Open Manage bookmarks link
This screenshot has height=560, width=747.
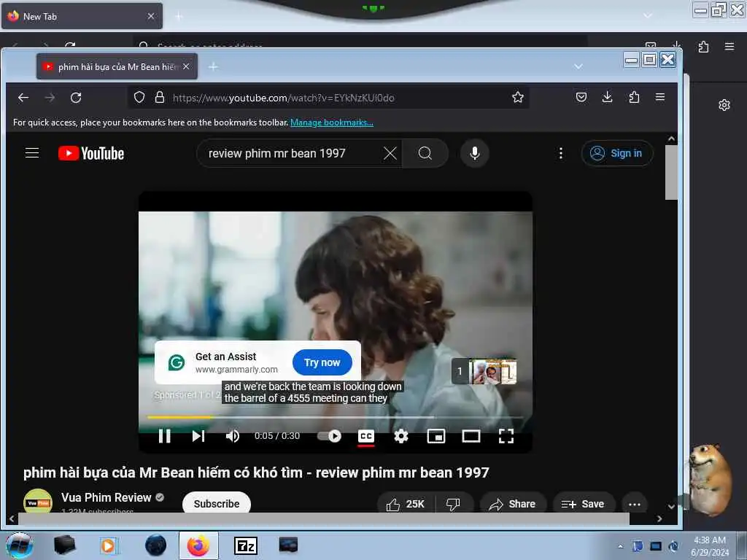[332, 122]
